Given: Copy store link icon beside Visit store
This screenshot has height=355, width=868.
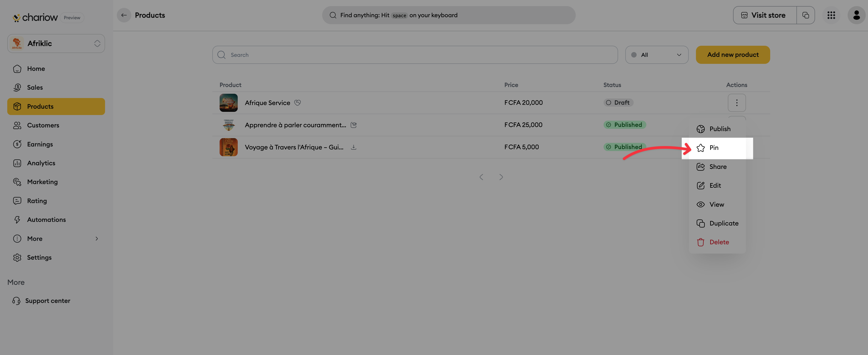Looking at the screenshot, I should coord(806,15).
